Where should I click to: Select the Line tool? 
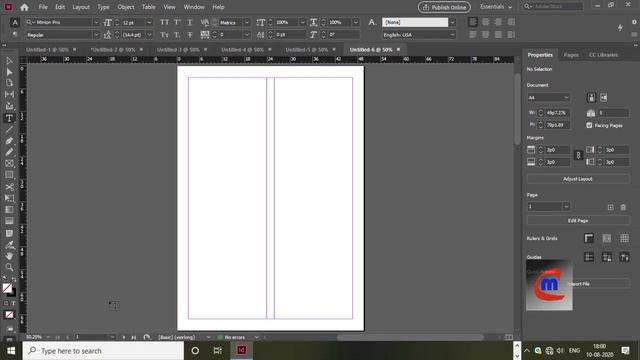point(9,130)
